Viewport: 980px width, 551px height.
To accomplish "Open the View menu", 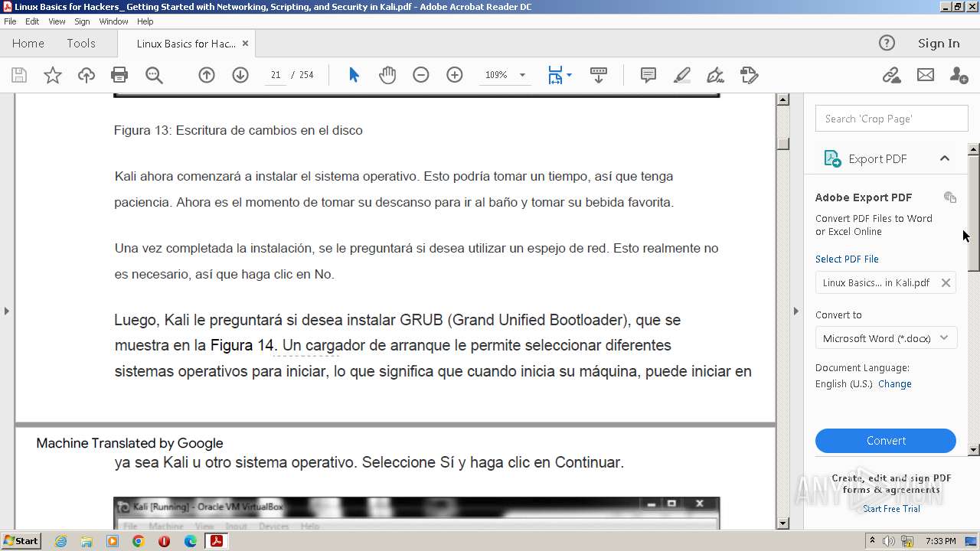I will tap(57, 21).
